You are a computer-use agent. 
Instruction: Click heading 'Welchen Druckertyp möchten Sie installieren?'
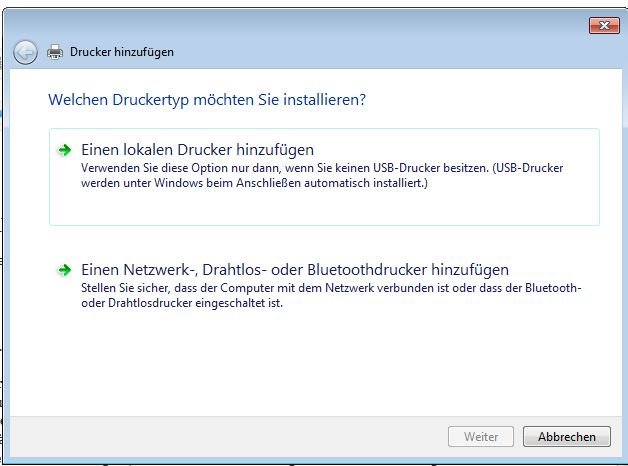[x=207, y=100]
